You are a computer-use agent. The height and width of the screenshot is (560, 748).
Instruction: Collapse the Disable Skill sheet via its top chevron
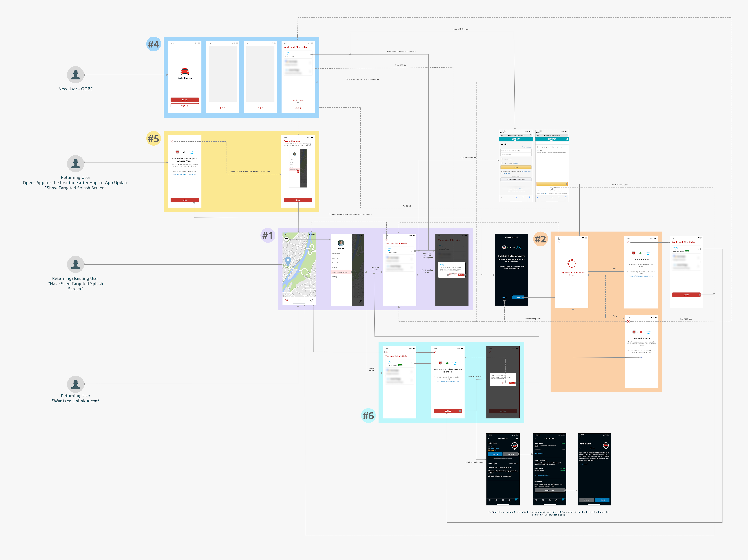(580, 439)
